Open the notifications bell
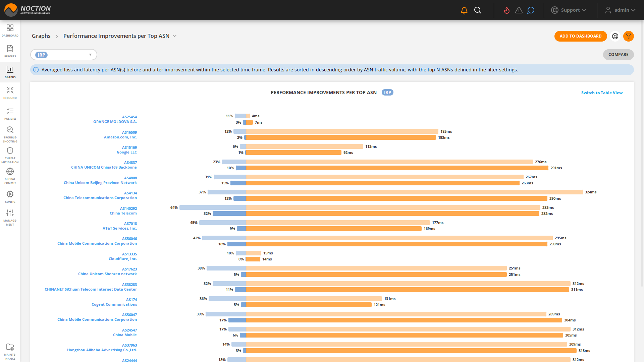 pos(464,10)
